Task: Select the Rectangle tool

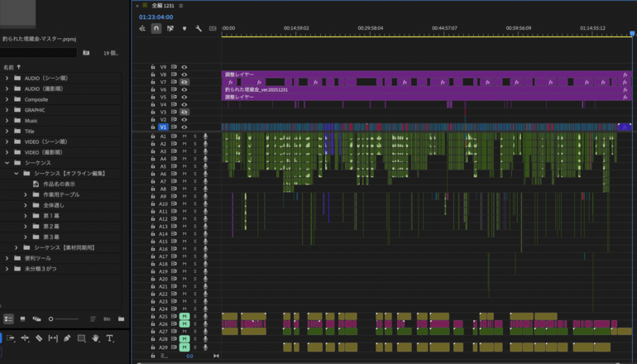Action: tap(81, 338)
